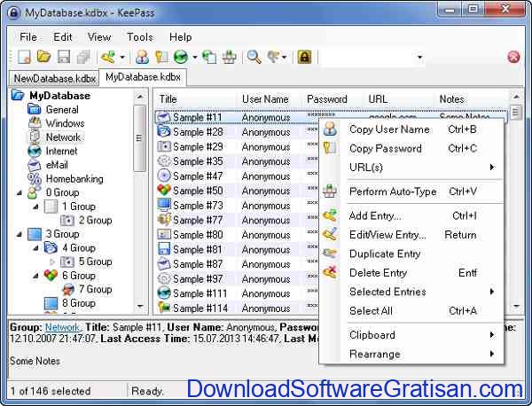The image size is (532, 406).
Task: Click the Perform Auto-Type toolbar icon
Action: coord(229,57)
